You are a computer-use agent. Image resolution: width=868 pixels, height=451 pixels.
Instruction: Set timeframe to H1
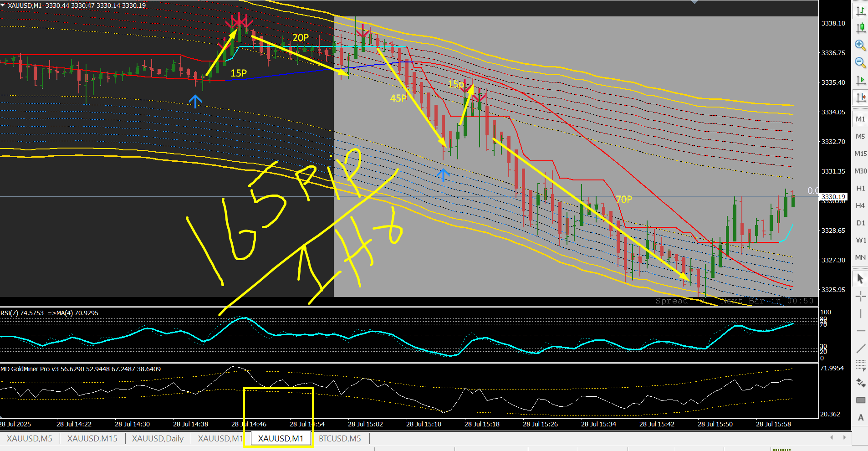[860, 188]
